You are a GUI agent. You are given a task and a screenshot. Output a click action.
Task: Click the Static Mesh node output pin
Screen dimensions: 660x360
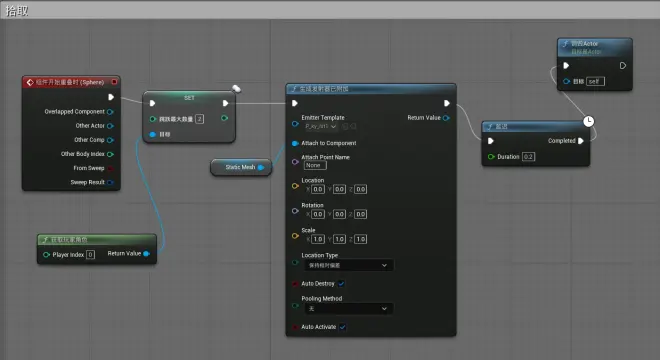point(261,168)
